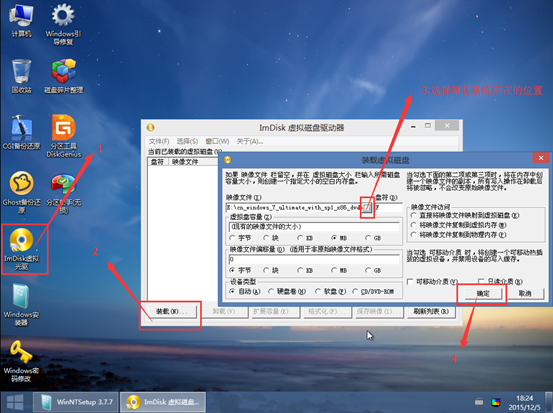Click the 刷新列表(R) button
This screenshot has height=413, width=553.
coord(431,311)
